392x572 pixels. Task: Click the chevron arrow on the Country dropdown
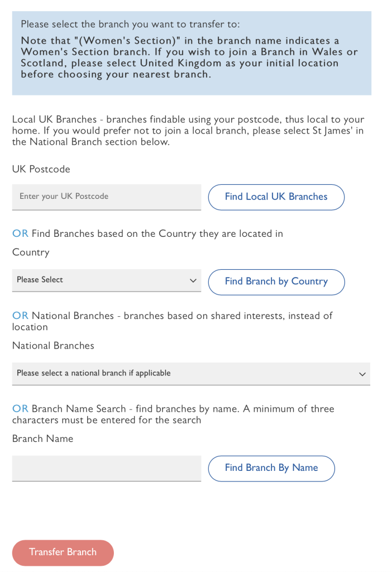coord(193,280)
